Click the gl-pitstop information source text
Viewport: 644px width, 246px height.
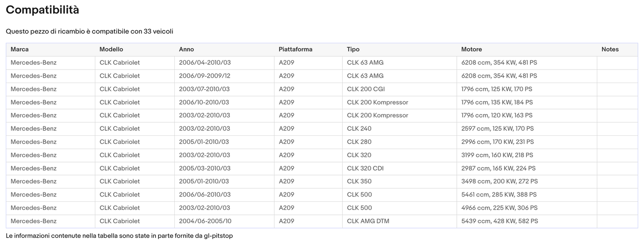click(x=218, y=236)
